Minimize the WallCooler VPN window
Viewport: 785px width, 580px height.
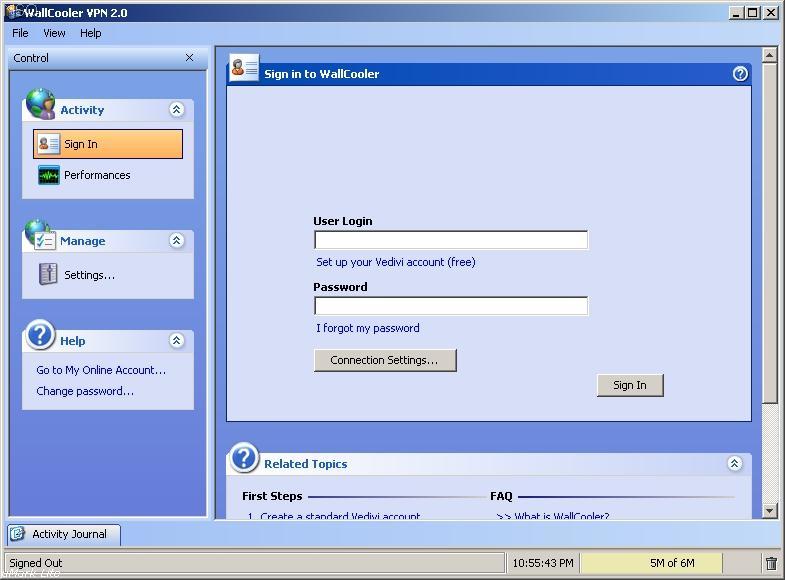pyautogui.click(x=735, y=13)
